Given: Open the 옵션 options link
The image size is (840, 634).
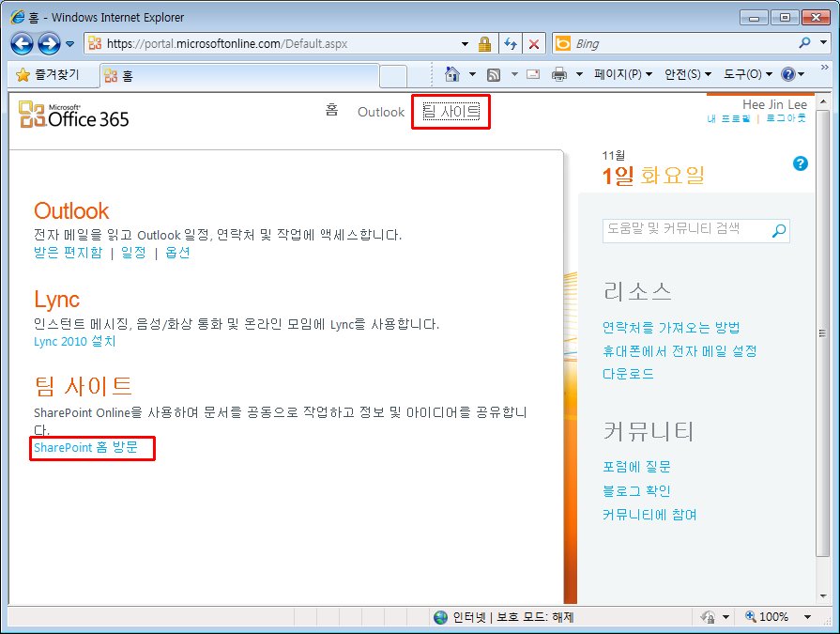Looking at the screenshot, I should [x=177, y=252].
